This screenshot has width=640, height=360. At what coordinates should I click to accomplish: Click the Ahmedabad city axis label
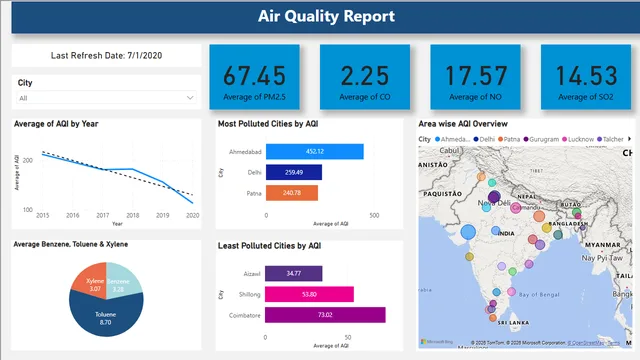(x=245, y=152)
